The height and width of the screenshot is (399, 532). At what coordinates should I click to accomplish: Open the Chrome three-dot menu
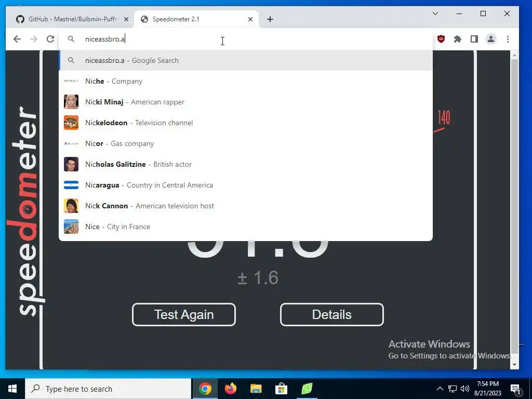508,39
